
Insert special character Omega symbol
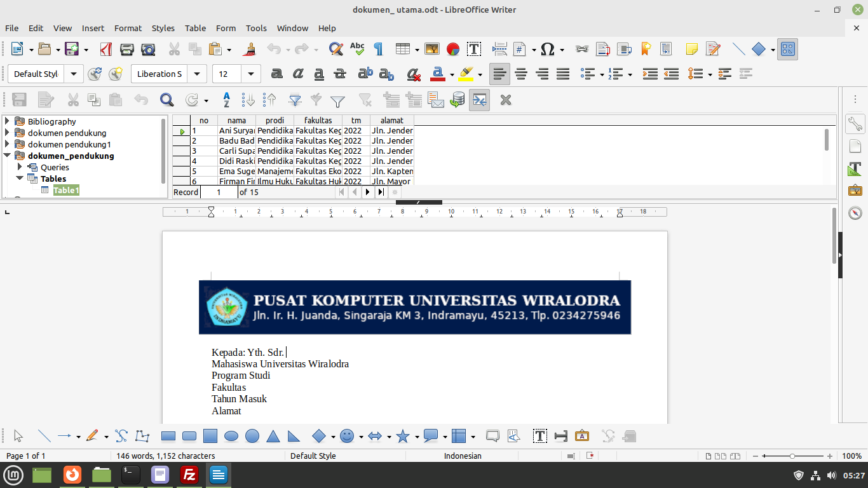[x=548, y=49]
